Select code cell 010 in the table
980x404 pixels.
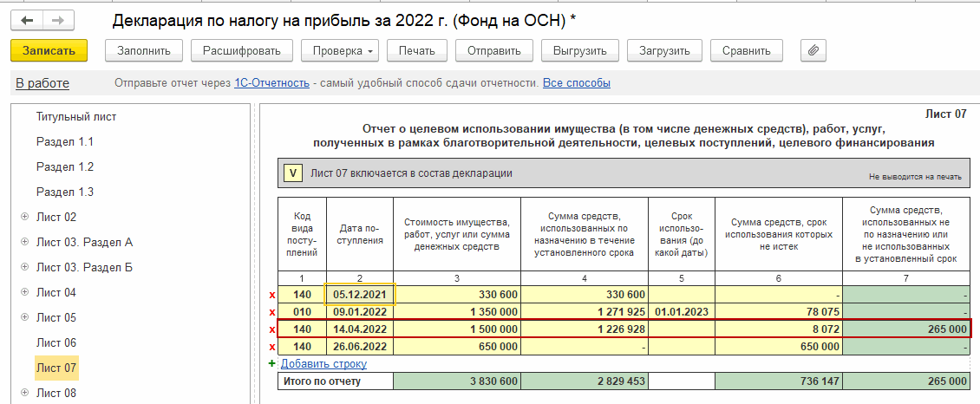[x=303, y=311]
